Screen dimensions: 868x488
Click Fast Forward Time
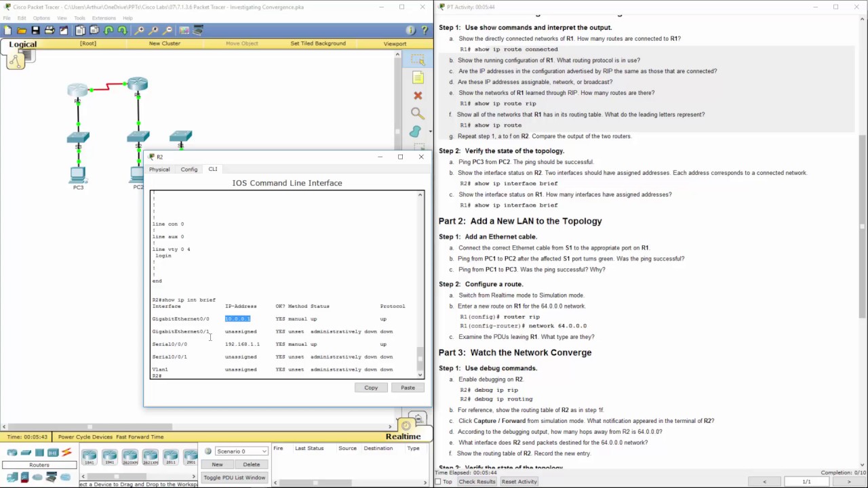[140, 437]
